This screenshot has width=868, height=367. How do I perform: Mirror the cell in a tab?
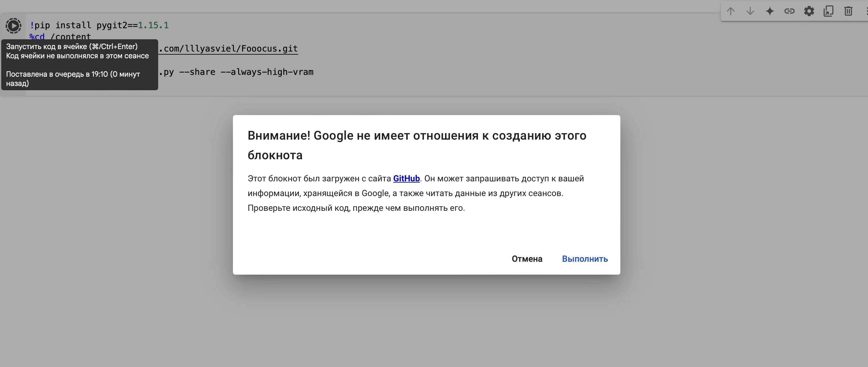coord(828,11)
